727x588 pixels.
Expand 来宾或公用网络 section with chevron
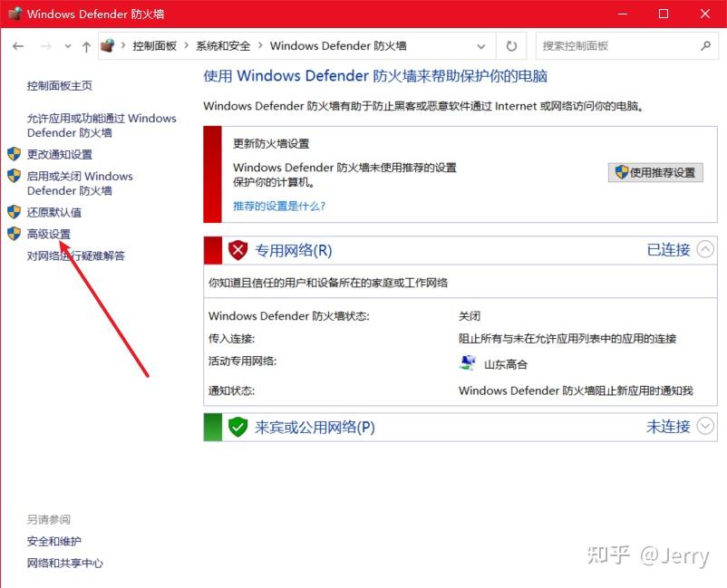coord(705,426)
